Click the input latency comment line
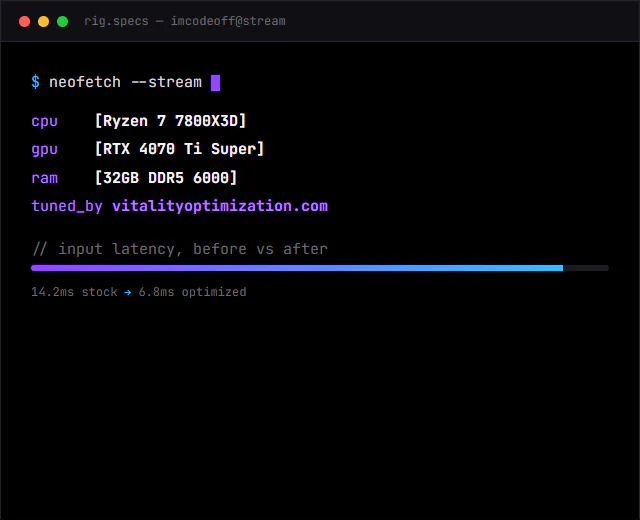The image size is (640, 520). [180, 249]
